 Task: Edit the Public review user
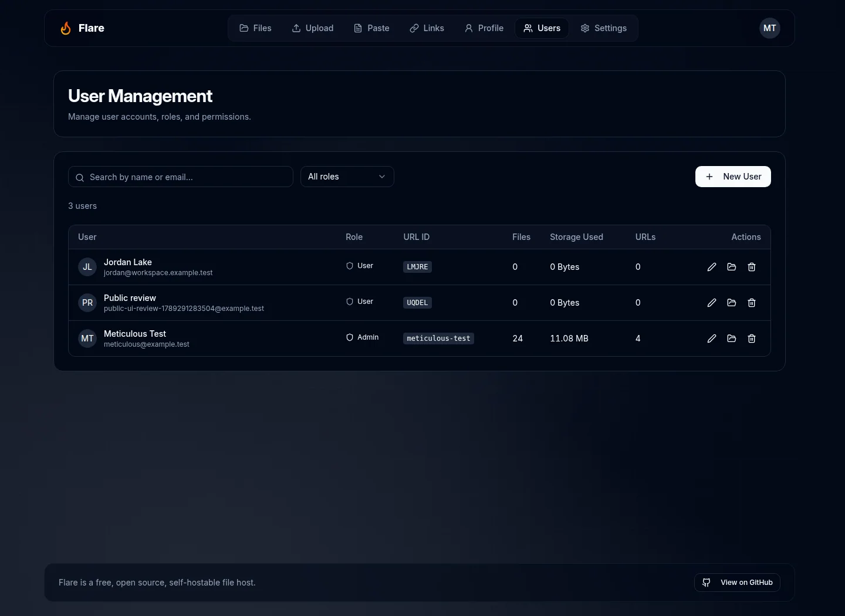[712, 303]
